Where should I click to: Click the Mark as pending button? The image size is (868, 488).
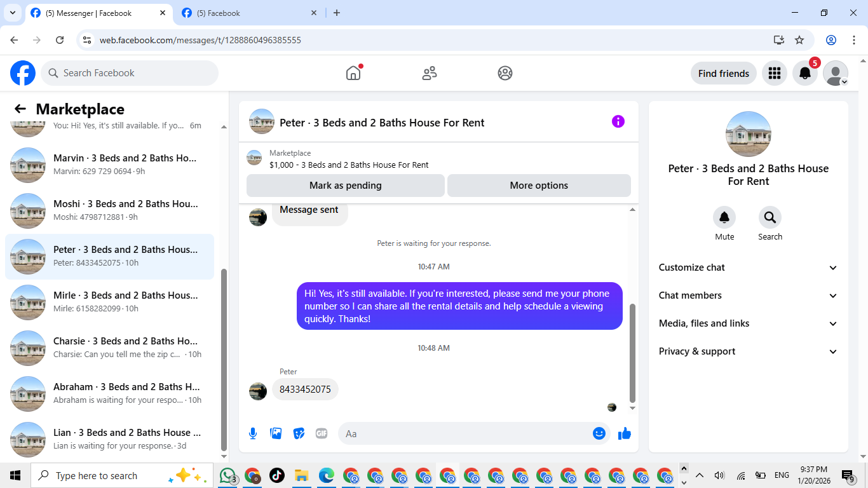[346, 186]
